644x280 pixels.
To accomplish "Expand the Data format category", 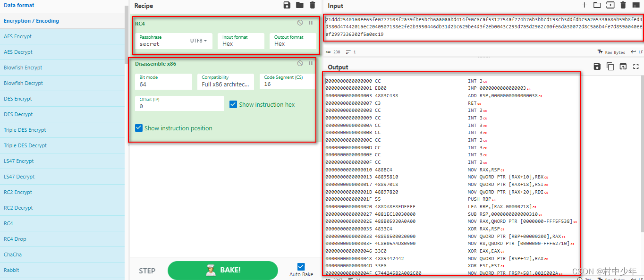I will point(62,6).
